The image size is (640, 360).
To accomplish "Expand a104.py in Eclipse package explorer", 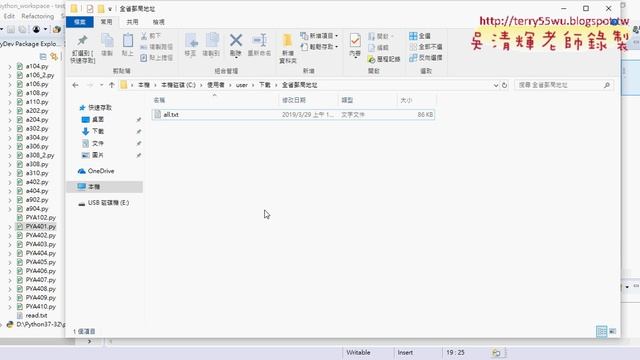I will [x=10, y=66].
